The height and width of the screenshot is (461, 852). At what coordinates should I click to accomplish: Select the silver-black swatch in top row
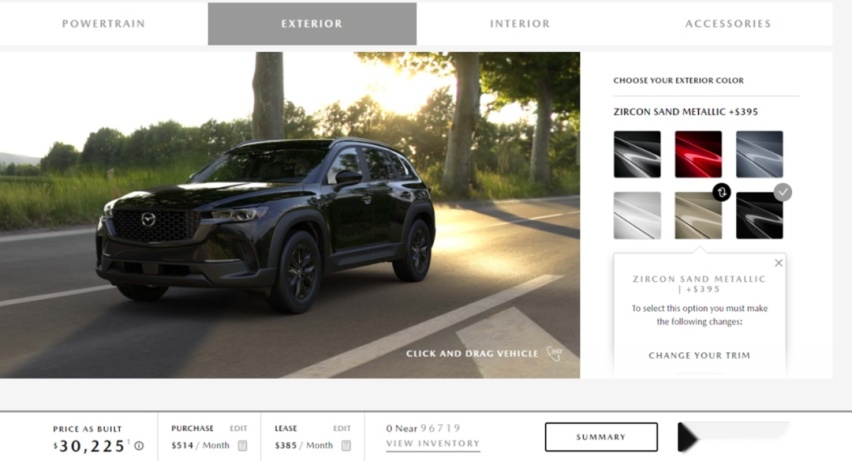coord(637,154)
